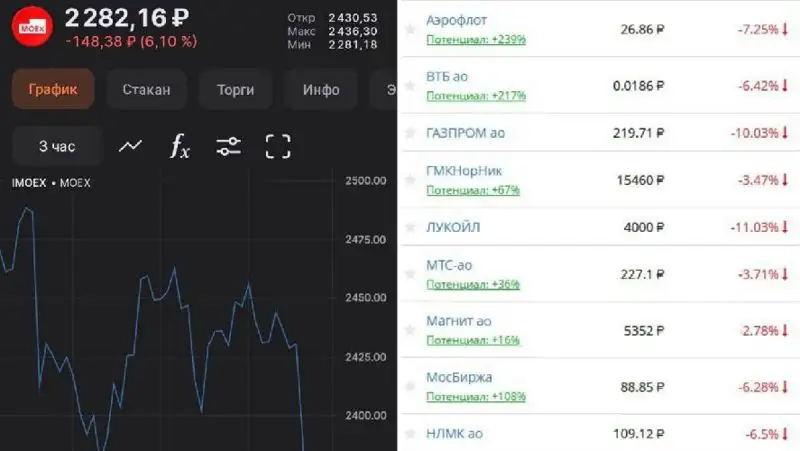Star Аэрофлот as a favorite

[x=410, y=30]
